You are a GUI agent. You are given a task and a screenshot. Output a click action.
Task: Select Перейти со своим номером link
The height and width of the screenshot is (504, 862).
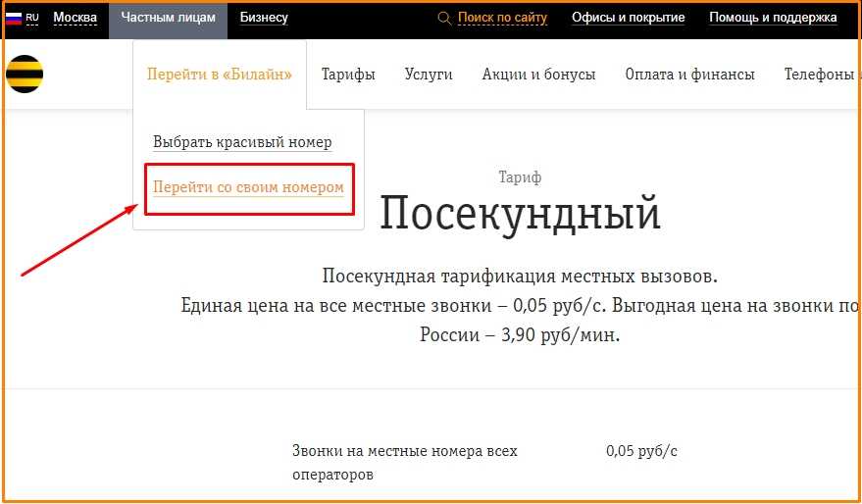[248, 187]
